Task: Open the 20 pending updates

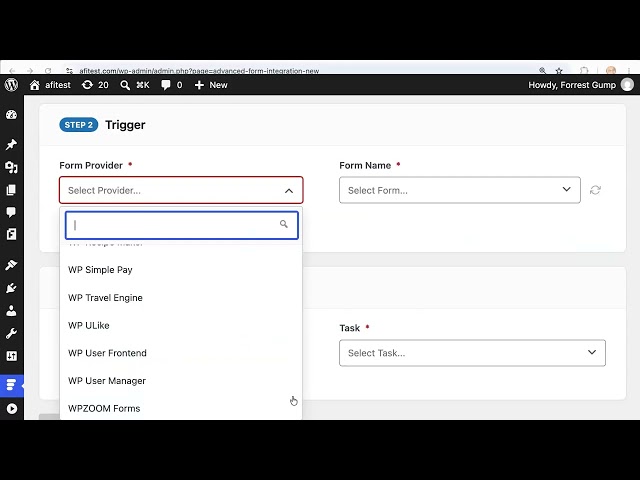Action: (x=95, y=85)
